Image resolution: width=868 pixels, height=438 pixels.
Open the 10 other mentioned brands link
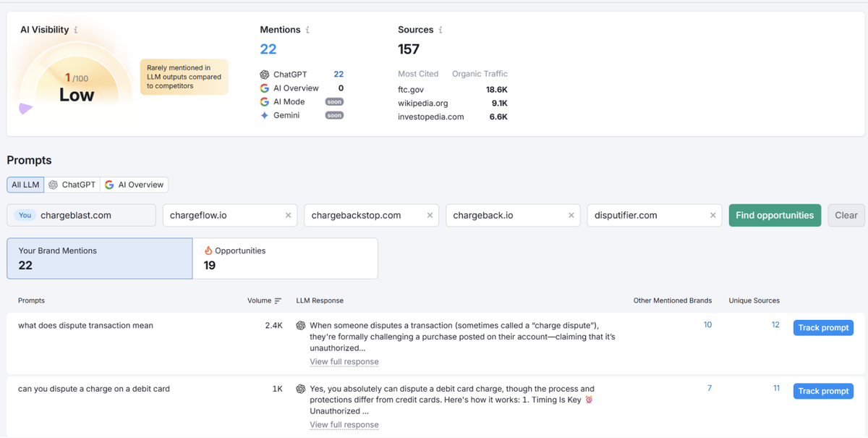pyautogui.click(x=707, y=325)
